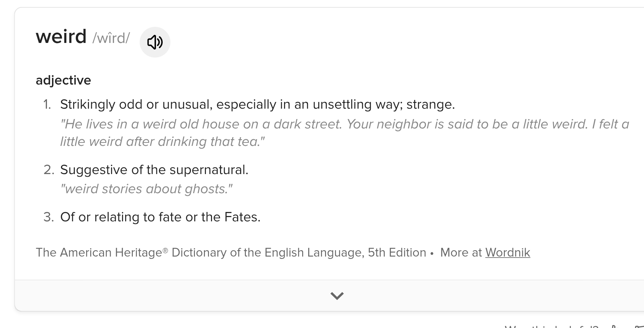Click the "Of or relating to fate" definition
This screenshot has width=644, height=328.
160,217
